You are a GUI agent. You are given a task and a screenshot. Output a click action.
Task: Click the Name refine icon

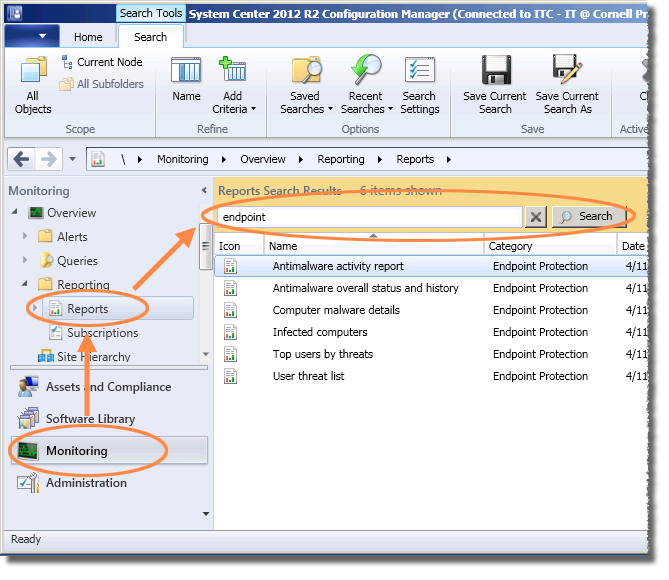[186, 79]
